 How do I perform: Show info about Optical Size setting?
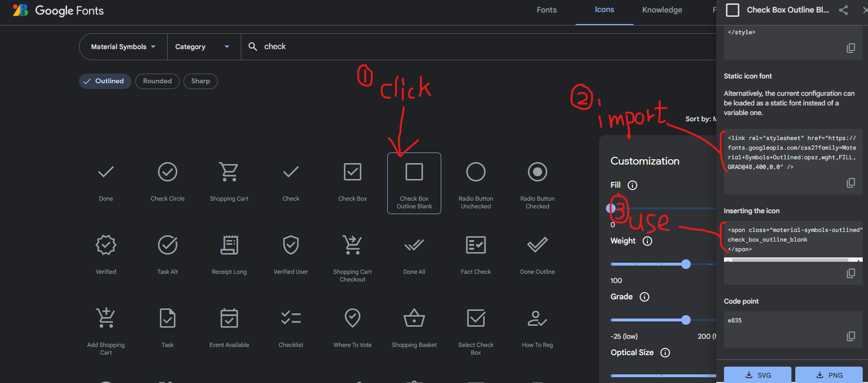[665, 353]
